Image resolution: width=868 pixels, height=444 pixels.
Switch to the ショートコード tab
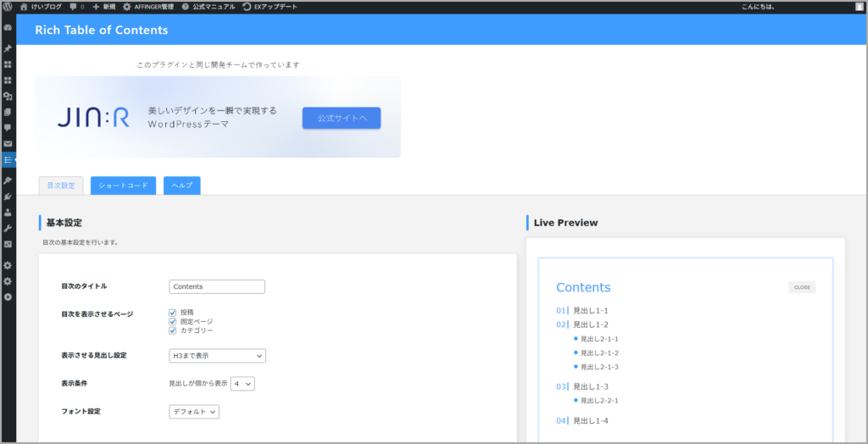(123, 186)
